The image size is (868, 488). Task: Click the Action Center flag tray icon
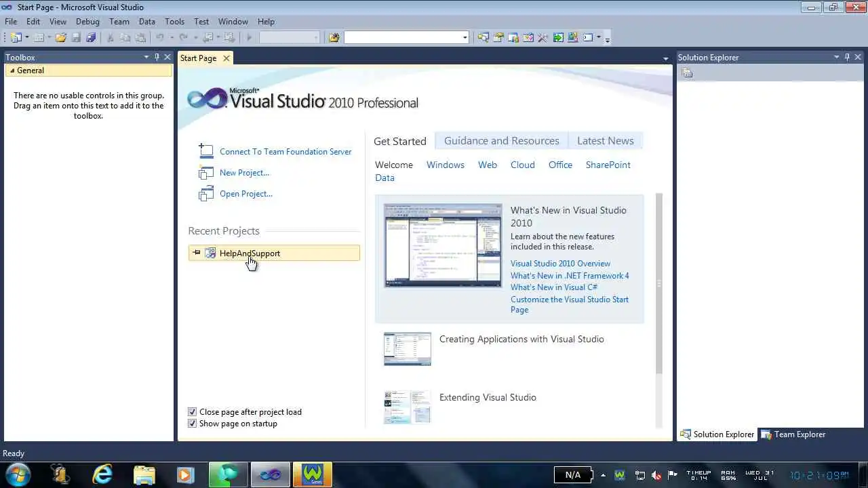(673, 475)
